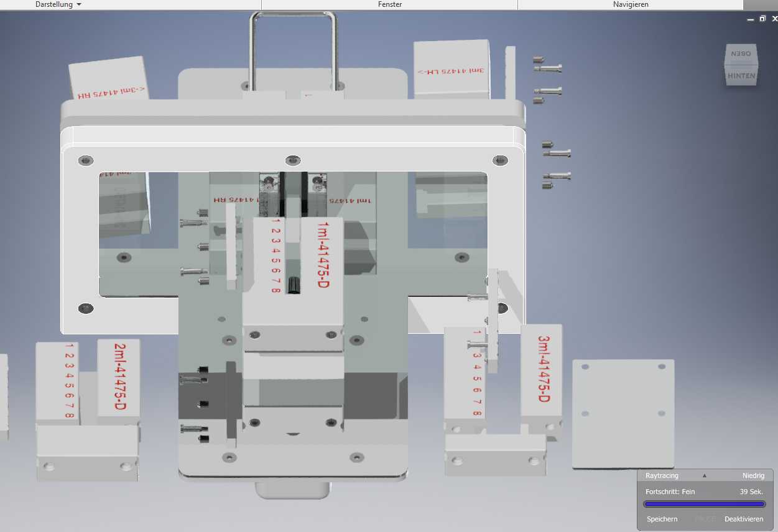Click Deaktivieren to stop raytracing
The image size is (778, 532).
pos(744,519)
